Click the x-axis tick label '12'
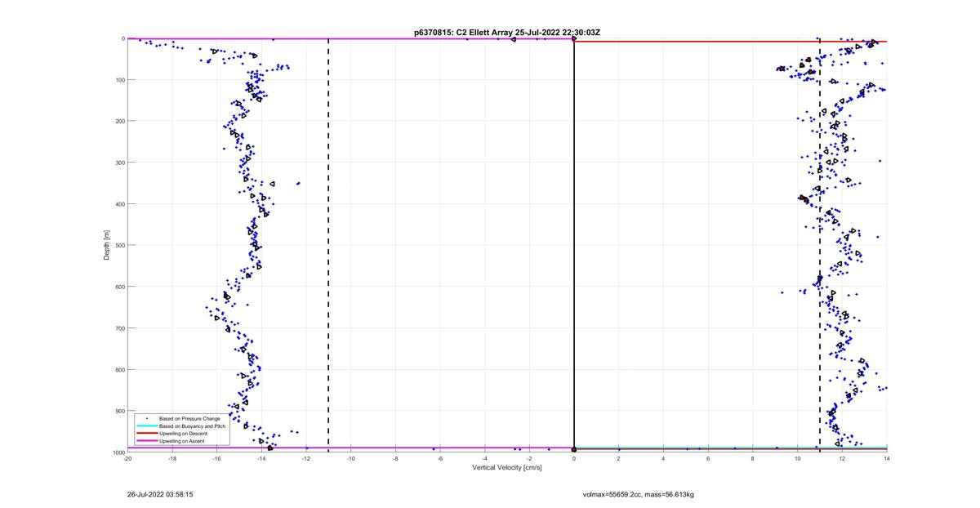Viewport: 980px width, 508px height. [x=842, y=459]
